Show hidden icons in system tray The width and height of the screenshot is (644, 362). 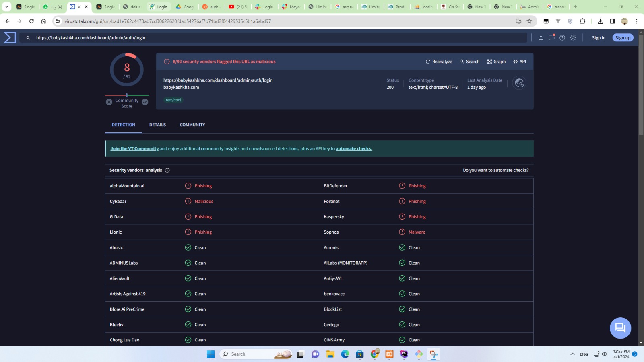pos(572,354)
